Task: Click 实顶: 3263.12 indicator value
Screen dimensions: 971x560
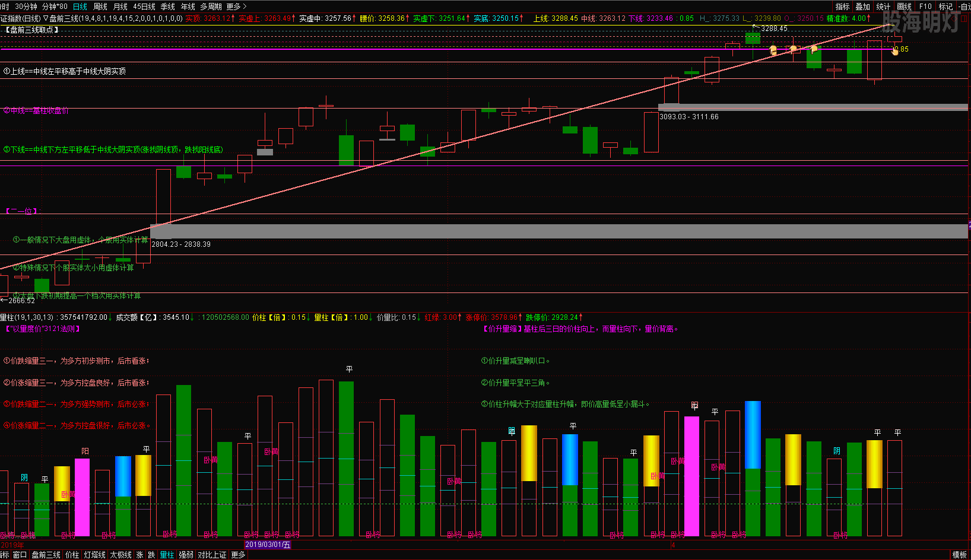Action: click(209, 18)
